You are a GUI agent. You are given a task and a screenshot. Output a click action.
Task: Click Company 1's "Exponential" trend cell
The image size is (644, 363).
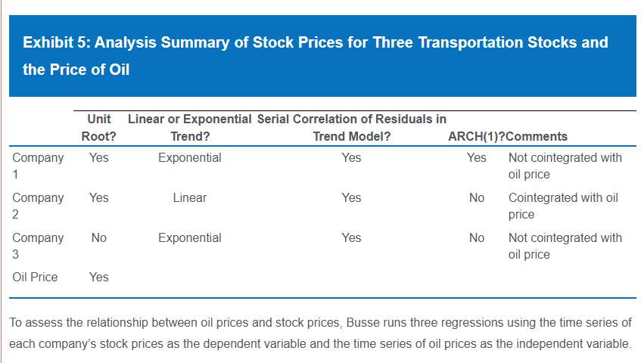(189, 158)
